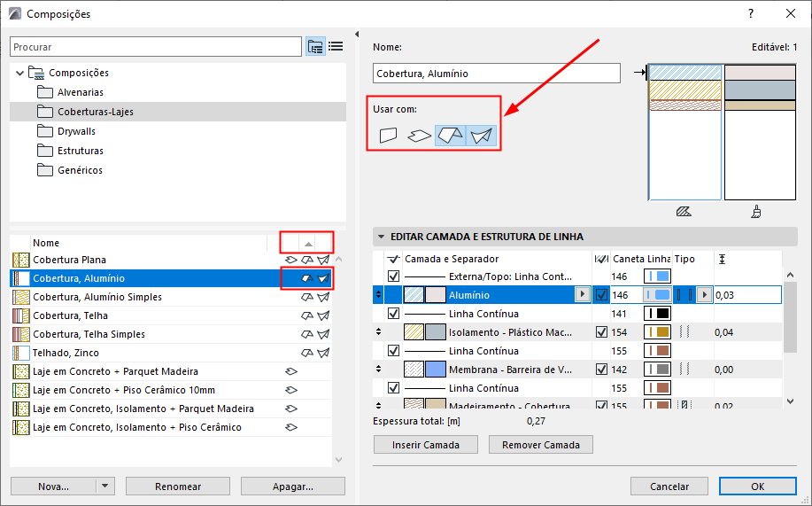This screenshot has height=506, width=812.
Task: Collapse left panel with splitter arrow
Action: click(x=357, y=35)
